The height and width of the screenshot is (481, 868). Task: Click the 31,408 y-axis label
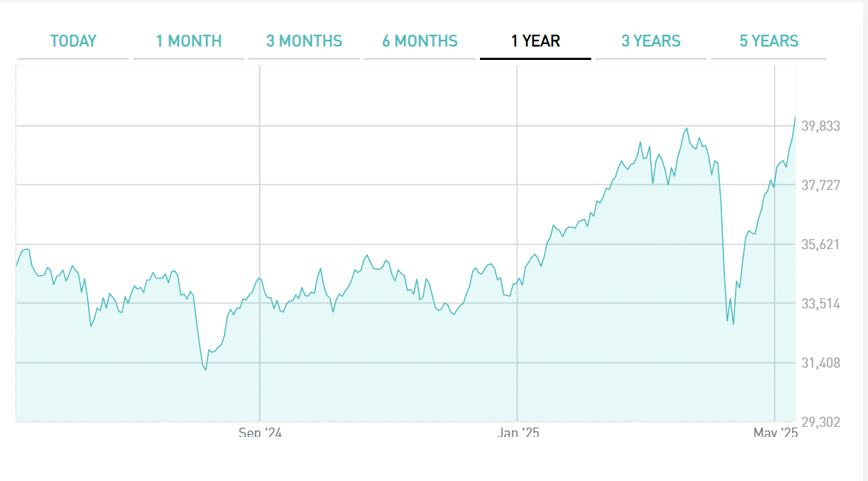pos(820,363)
